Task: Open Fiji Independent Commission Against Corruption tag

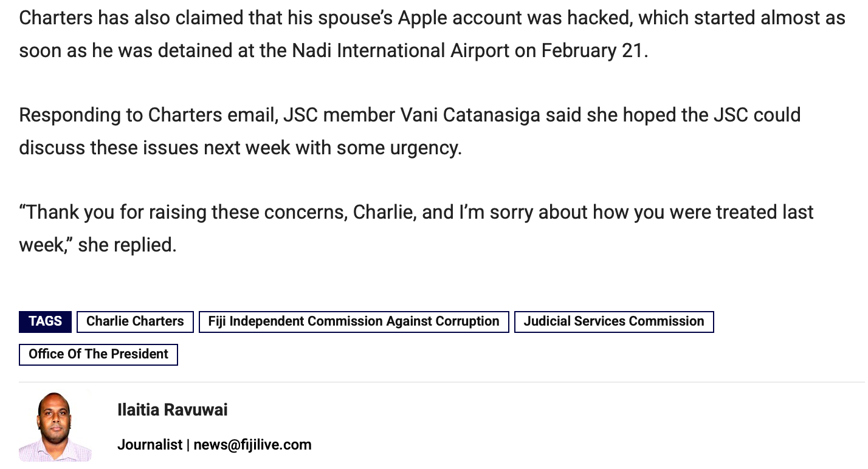Action: [x=354, y=321]
